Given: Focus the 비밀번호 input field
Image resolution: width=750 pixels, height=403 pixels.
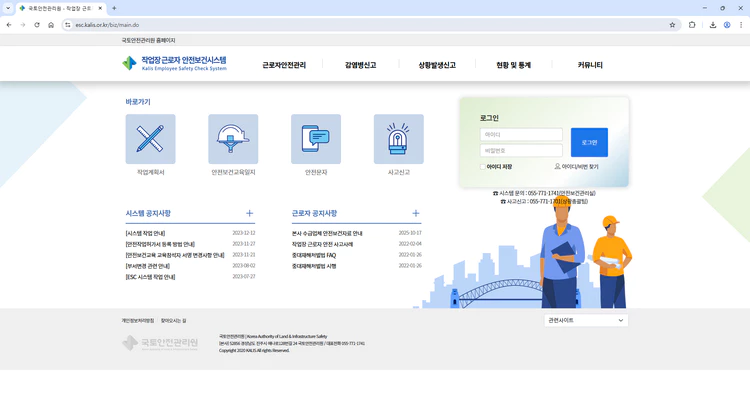Looking at the screenshot, I should tap(521, 151).
